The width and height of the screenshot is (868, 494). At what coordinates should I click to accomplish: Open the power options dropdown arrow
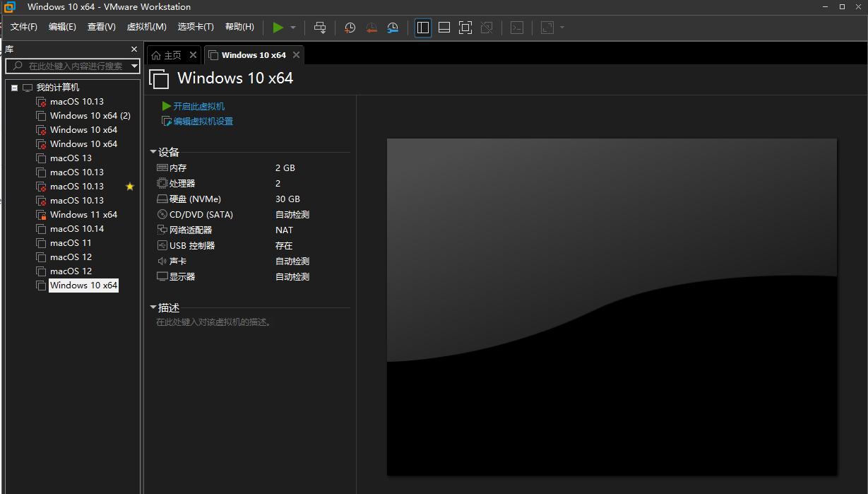click(293, 28)
